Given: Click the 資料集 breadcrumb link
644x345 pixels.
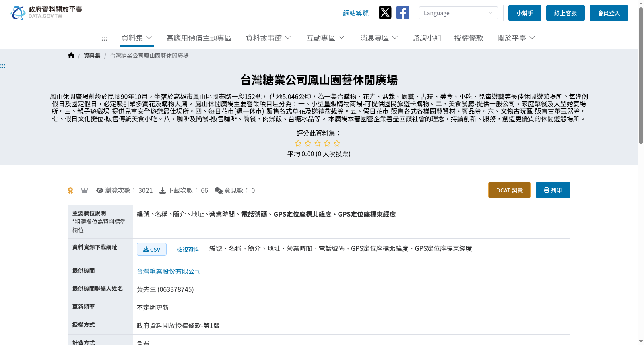Looking at the screenshot, I should [x=92, y=56].
